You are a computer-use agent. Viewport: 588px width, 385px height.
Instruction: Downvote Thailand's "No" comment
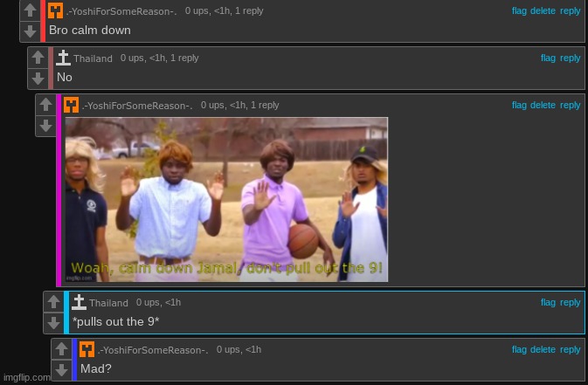coord(38,79)
